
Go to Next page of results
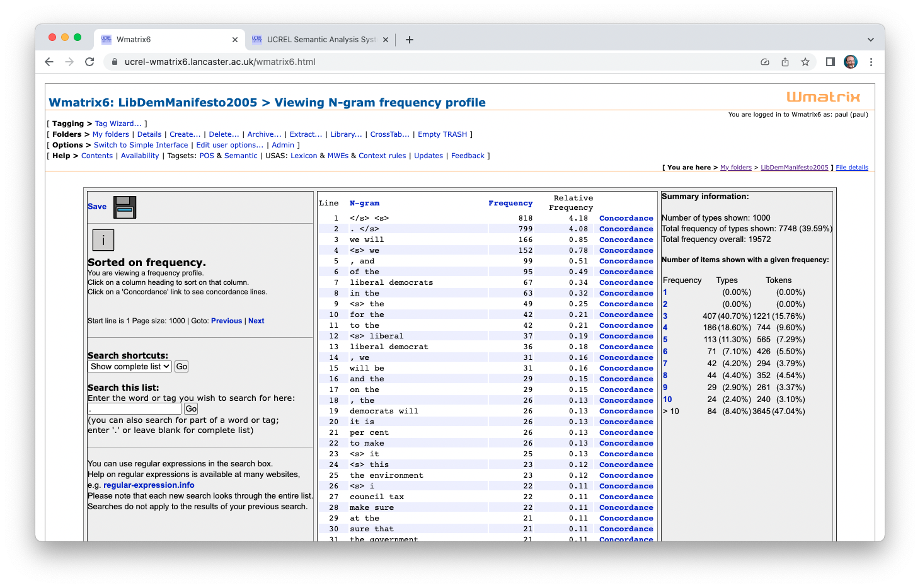[256, 321]
